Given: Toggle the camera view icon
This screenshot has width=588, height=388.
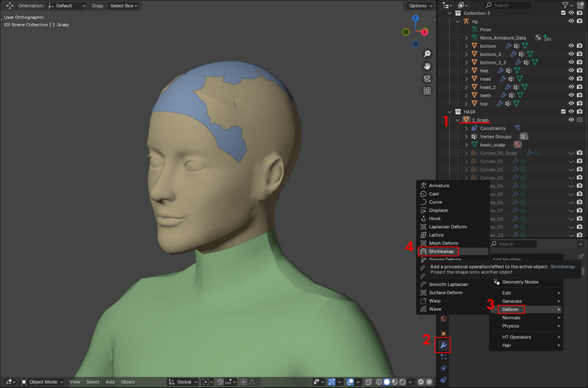Looking at the screenshot, I should [427, 79].
